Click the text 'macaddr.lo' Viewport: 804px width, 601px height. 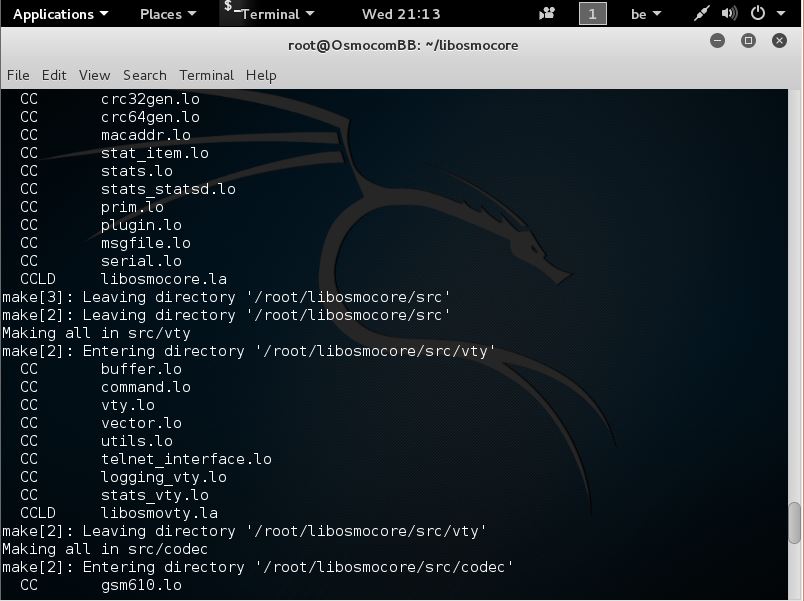pos(146,135)
